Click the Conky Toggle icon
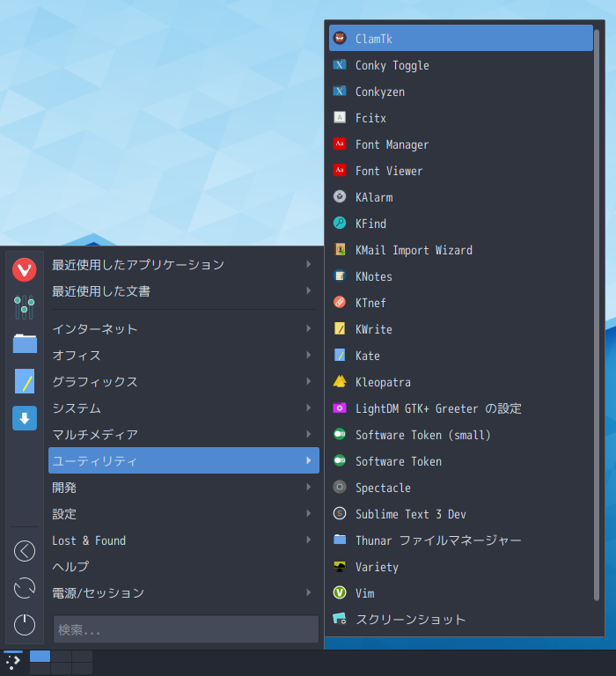616x676 pixels. pos(340,64)
